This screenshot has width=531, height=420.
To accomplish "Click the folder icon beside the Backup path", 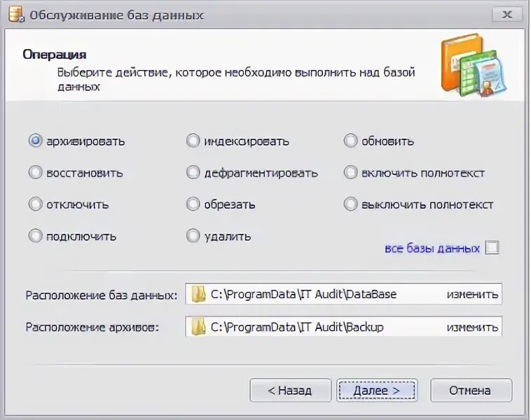I will pos(198,327).
